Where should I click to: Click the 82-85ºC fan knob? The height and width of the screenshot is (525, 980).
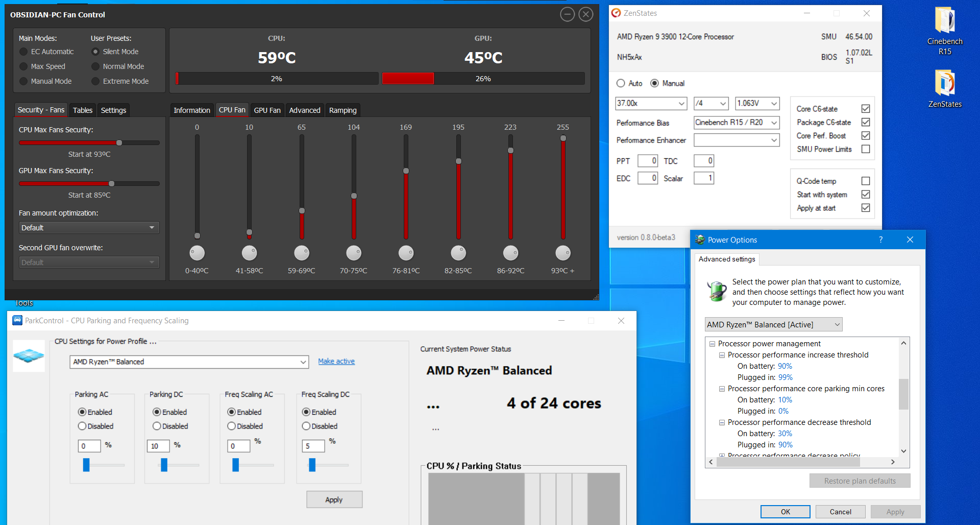[x=458, y=253]
